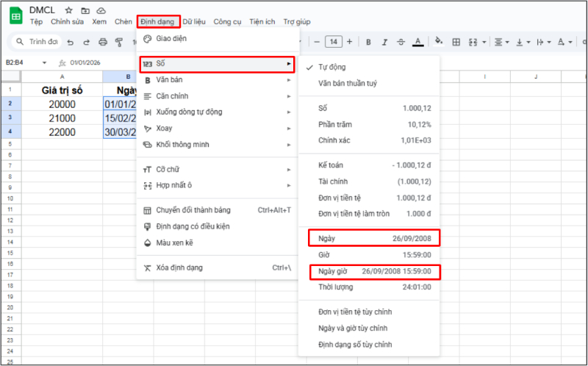Open the Xem menu
Viewport: 588px width, 366px height.
[99, 22]
